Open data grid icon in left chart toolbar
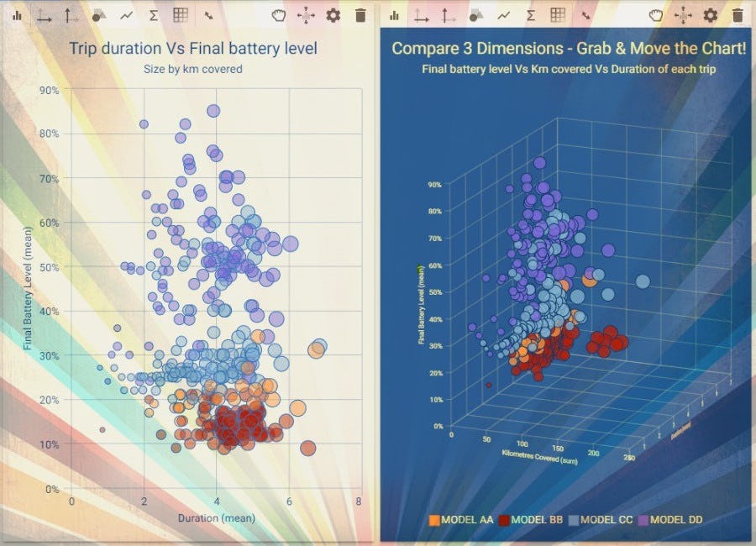 pos(181,15)
